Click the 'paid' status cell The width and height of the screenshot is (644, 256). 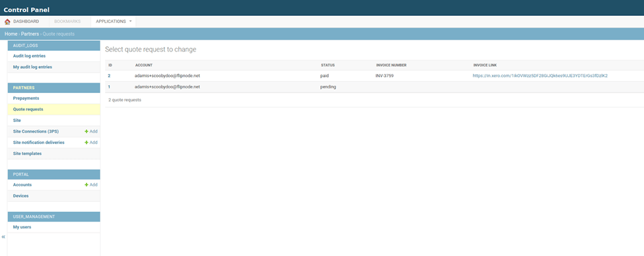pos(324,76)
